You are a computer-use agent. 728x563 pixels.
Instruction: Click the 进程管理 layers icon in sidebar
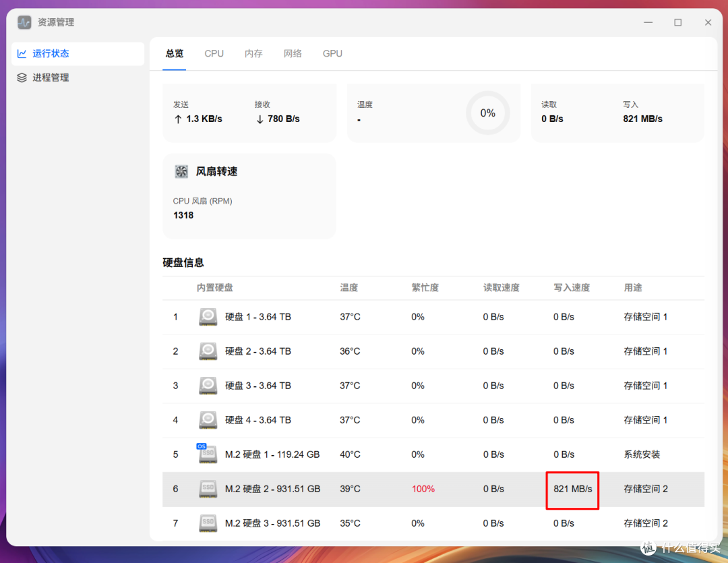point(22,78)
